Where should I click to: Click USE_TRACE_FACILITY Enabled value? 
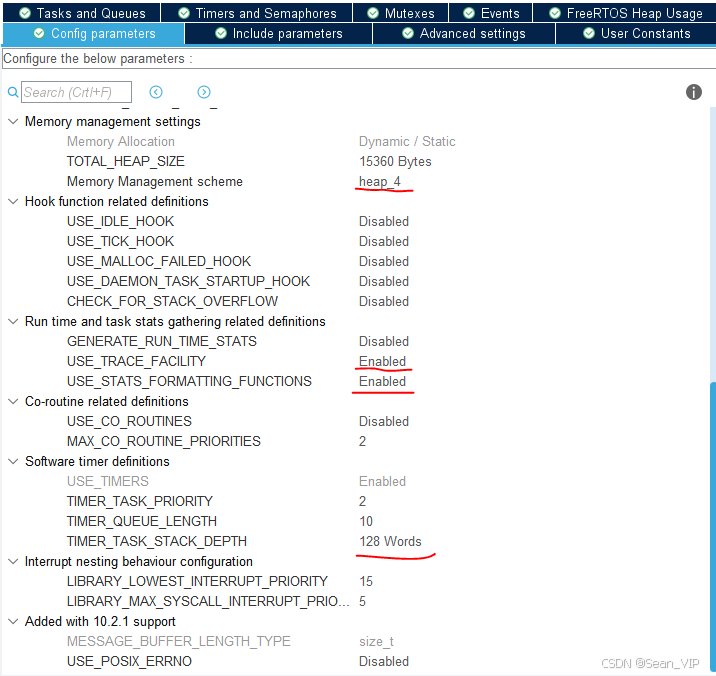(x=383, y=362)
